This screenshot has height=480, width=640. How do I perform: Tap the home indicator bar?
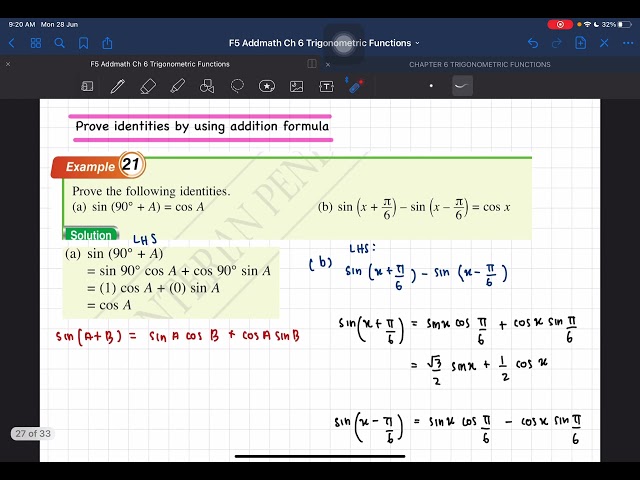click(320, 456)
